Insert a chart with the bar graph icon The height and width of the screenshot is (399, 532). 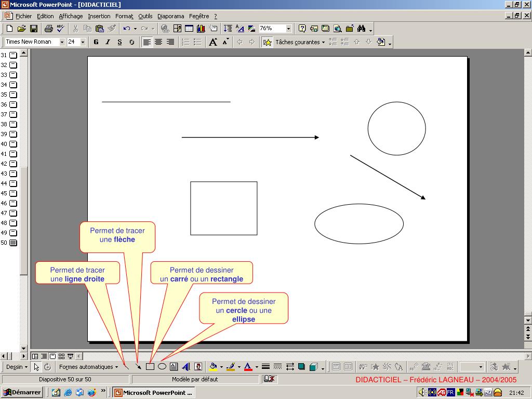(x=201, y=29)
